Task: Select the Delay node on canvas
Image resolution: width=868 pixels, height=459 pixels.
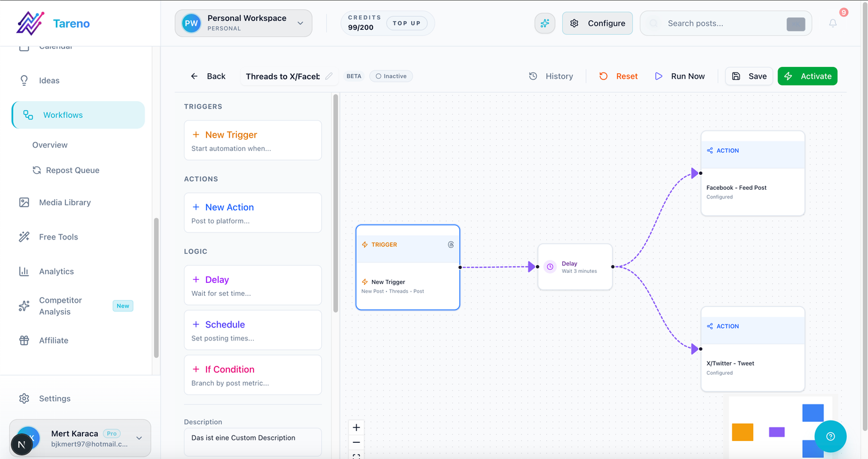Action: [x=575, y=267]
